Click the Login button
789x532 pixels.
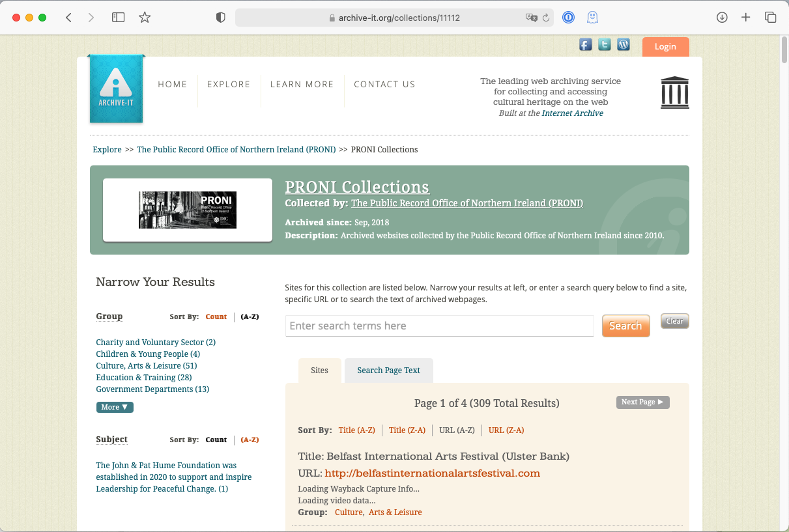[665, 47]
